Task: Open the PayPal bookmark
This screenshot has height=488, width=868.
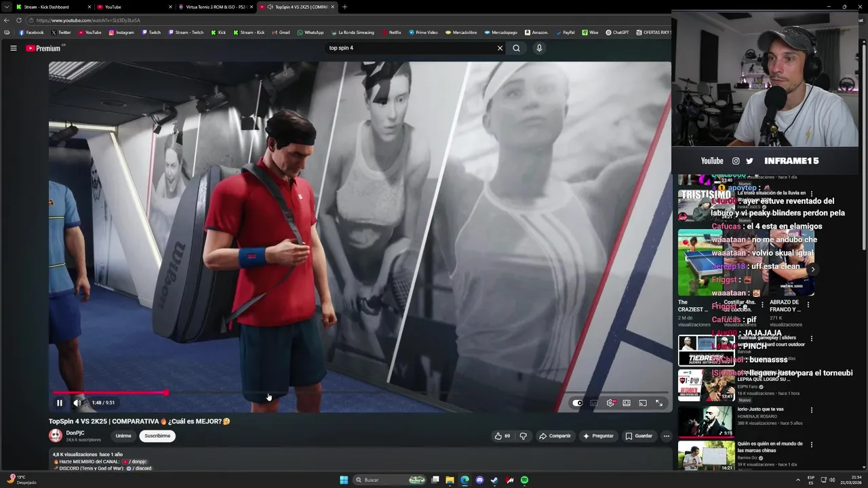Action: [565, 33]
